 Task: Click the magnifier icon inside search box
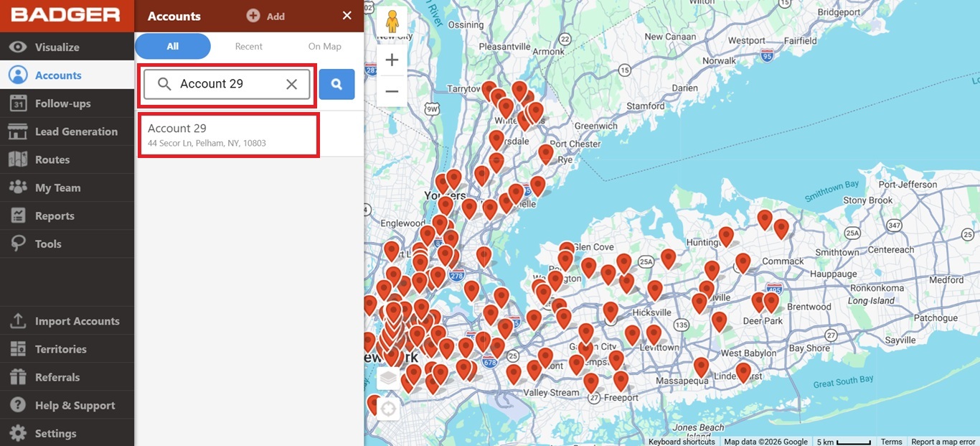point(164,84)
